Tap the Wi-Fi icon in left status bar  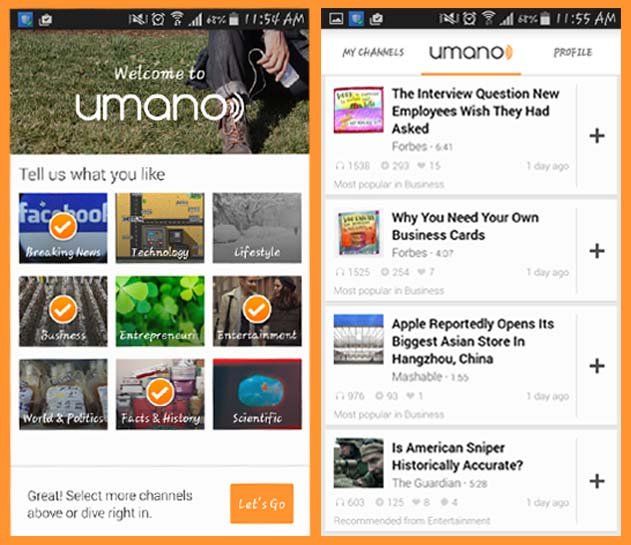177,19
